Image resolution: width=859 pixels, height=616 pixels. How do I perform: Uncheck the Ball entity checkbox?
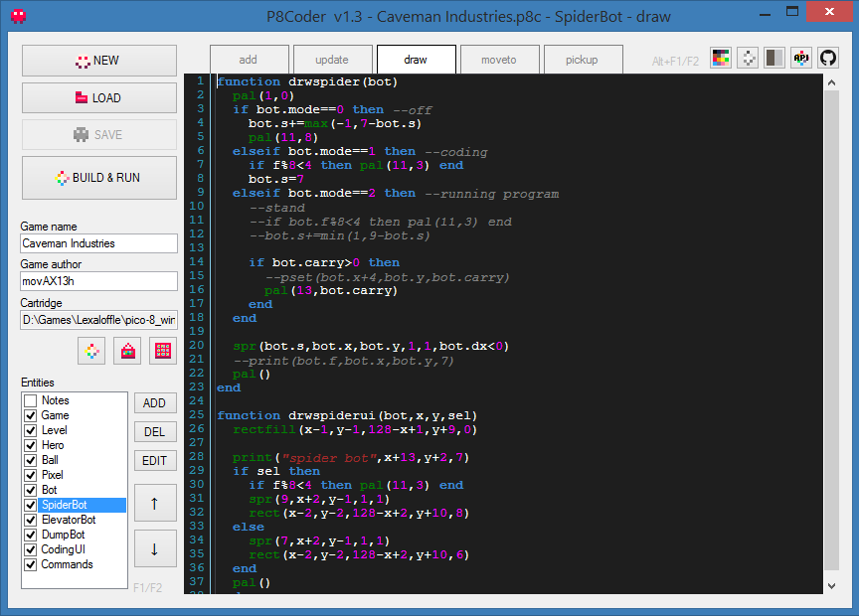[x=31, y=460]
